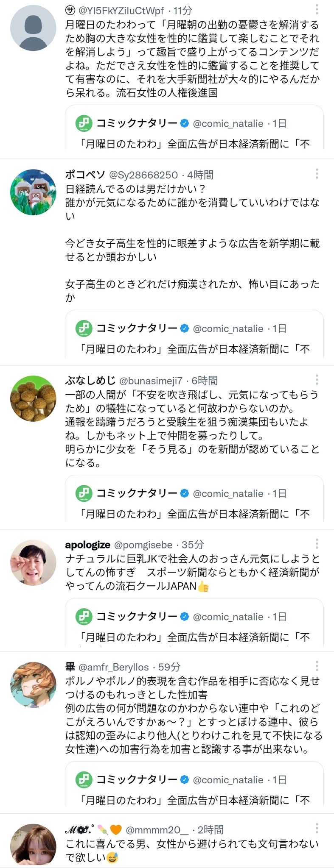
Task: Open the gray default avatar's profile
Action: [33, 28]
